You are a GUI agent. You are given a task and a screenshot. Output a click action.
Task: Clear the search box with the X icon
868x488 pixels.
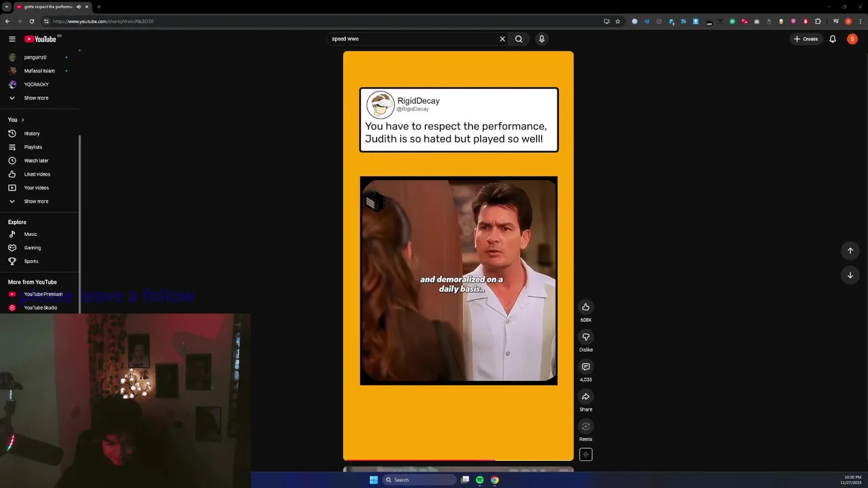pyautogui.click(x=502, y=39)
